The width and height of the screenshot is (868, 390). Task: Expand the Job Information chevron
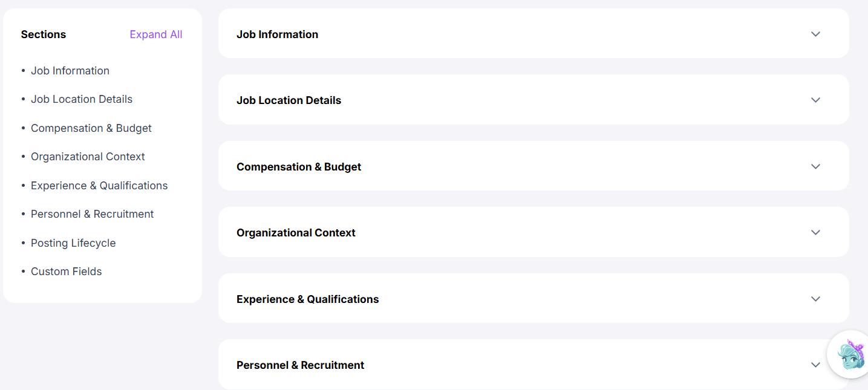click(815, 34)
